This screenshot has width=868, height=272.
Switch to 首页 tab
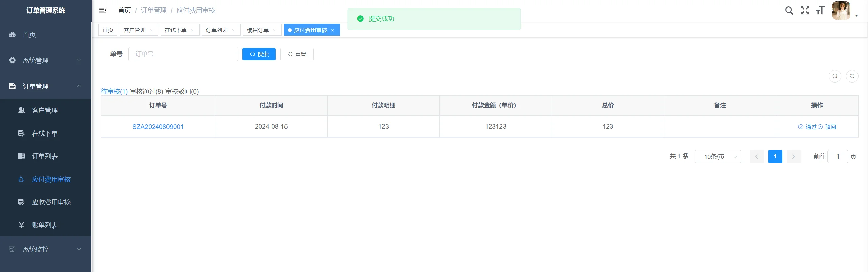click(x=108, y=30)
